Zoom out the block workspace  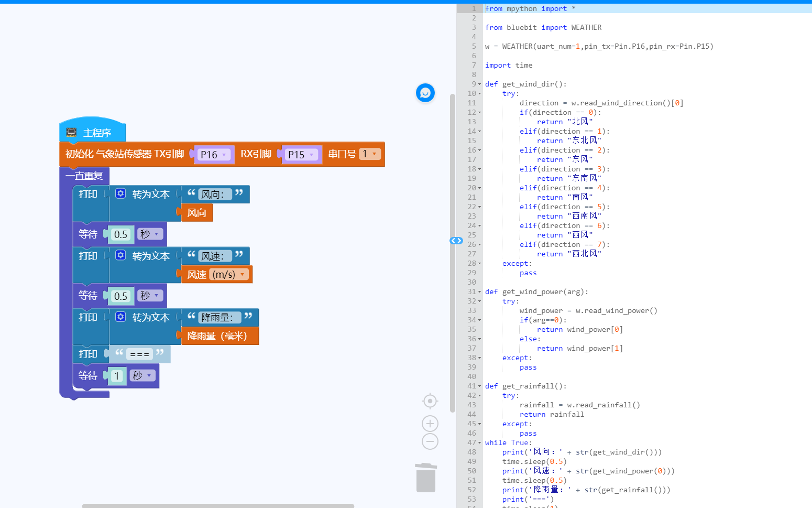pos(430,441)
